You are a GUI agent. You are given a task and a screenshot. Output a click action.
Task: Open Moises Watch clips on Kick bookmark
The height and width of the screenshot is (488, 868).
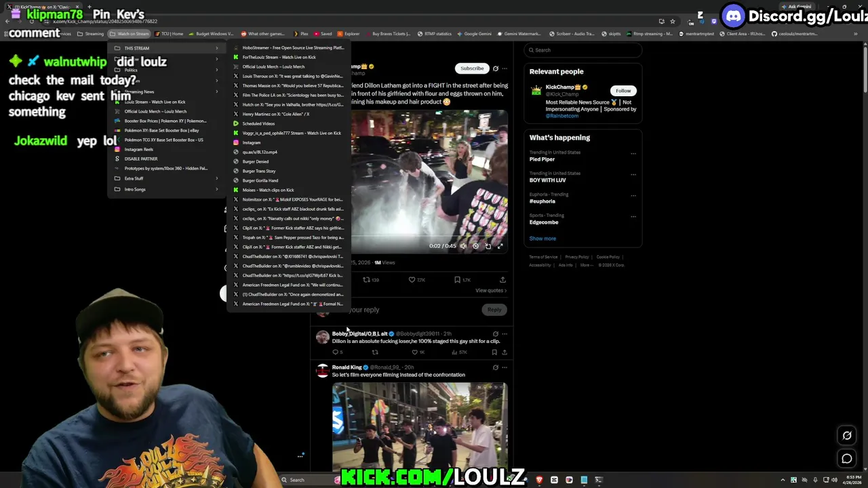click(x=288, y=190)
